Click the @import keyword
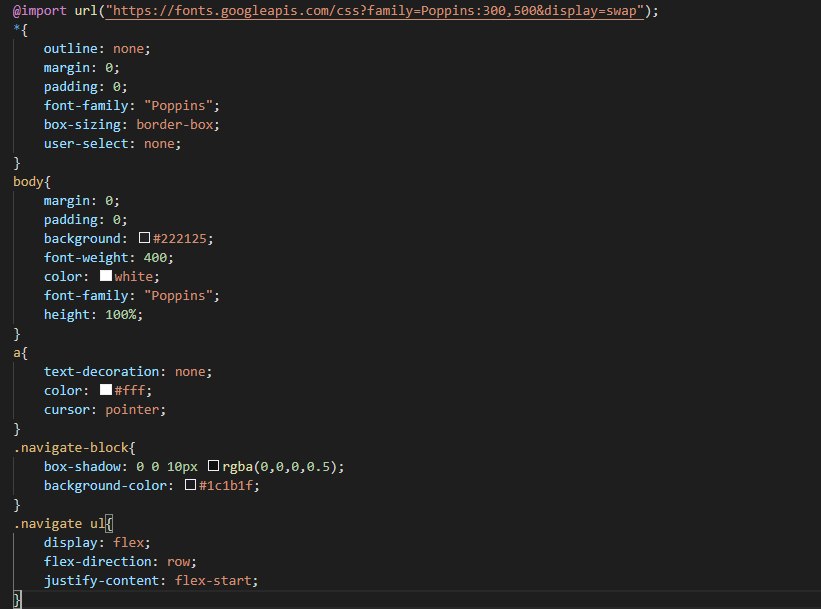Screen dimensions: 821x609 [x=39, y=10]
